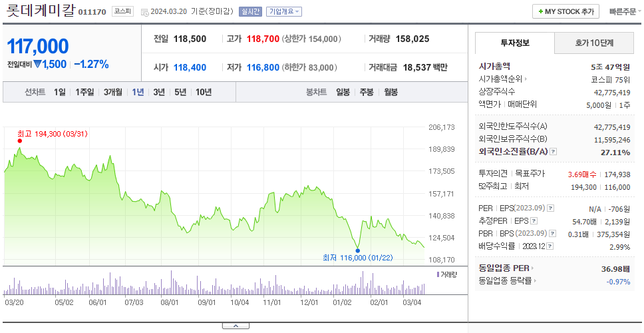The image size is (644, 333).
Task: Click the 03/20 date axis label
Action: pos(14,302)
